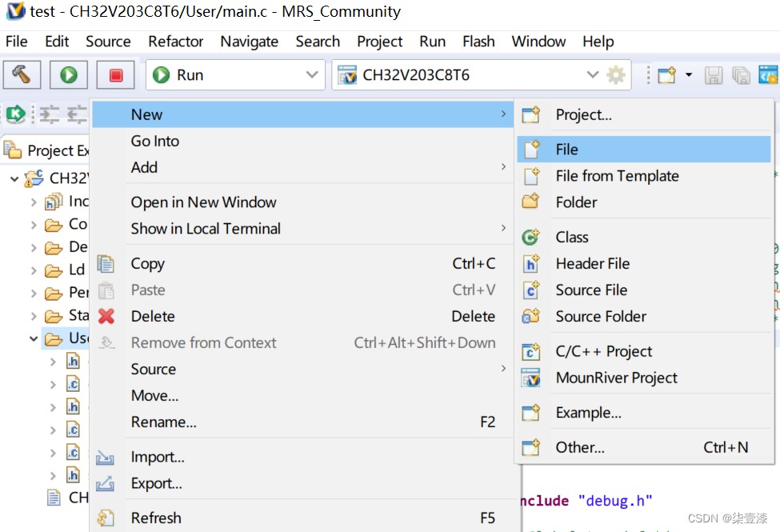
Task: Open the Flash menu
Action: click(478, 42)
